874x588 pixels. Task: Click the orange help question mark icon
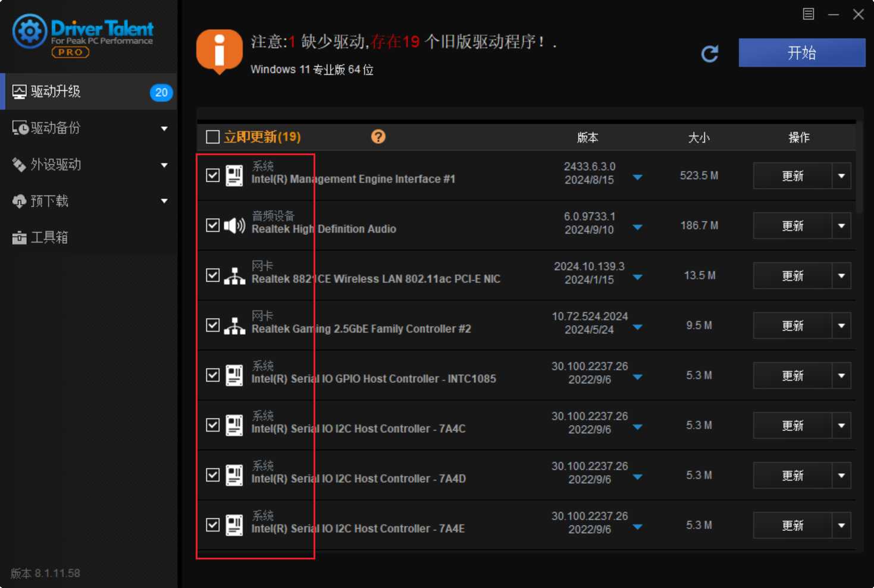point(378,137)
